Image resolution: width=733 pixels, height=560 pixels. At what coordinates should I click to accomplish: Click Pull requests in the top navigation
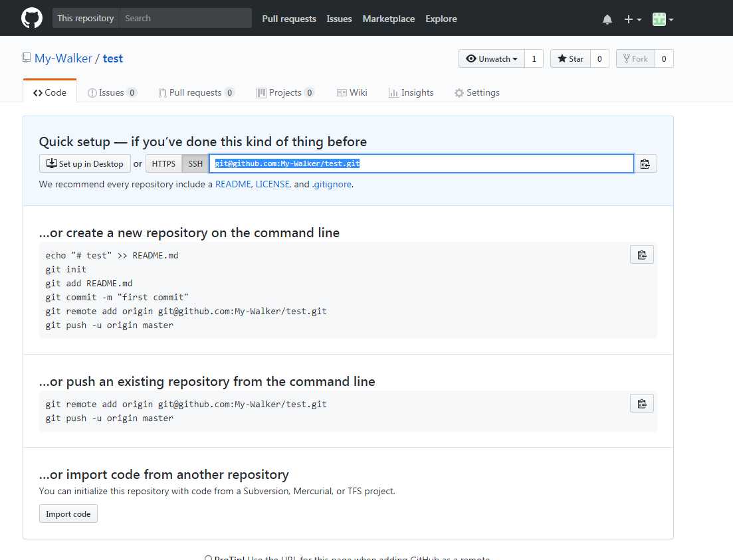[x=289, y=19]
